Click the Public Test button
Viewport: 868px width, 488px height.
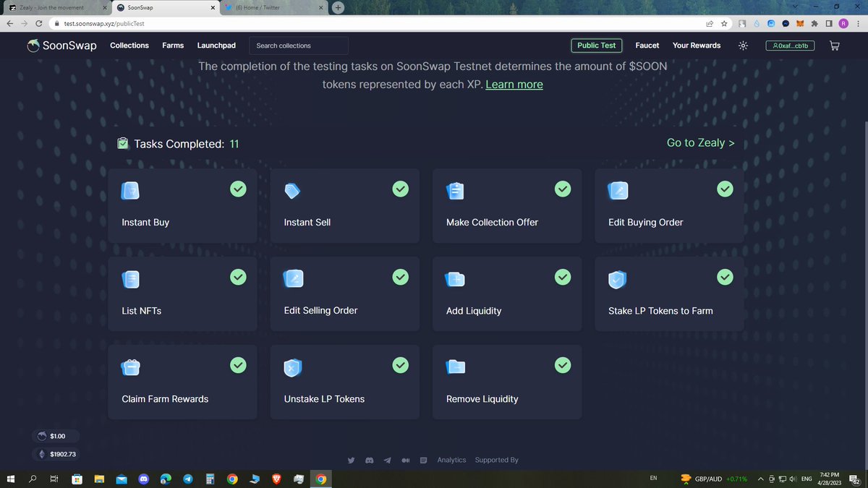597,46
